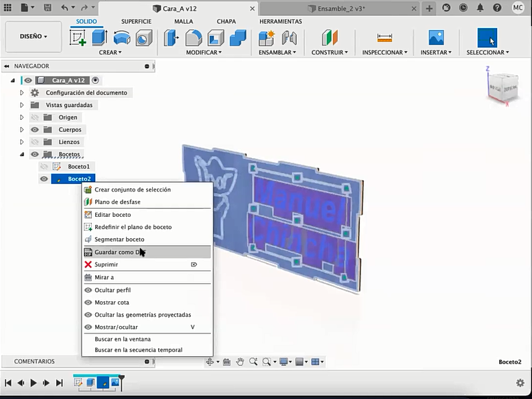This screenshot has width=532, height=399.
Task: Jump to timeline end
Action: (x=60, y=383)
